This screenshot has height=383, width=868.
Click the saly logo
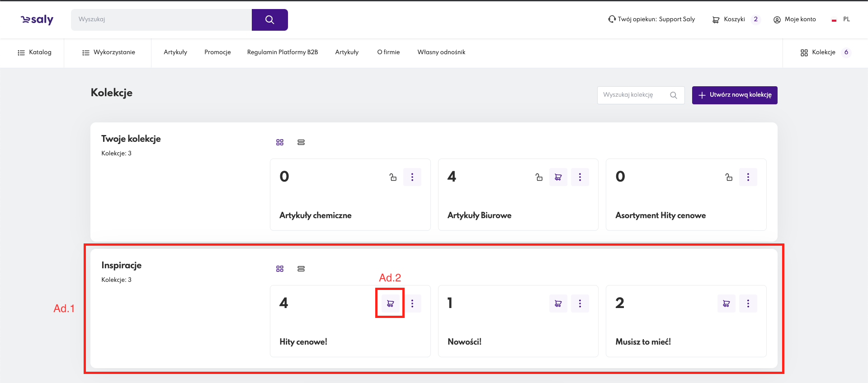coord(37,19)
